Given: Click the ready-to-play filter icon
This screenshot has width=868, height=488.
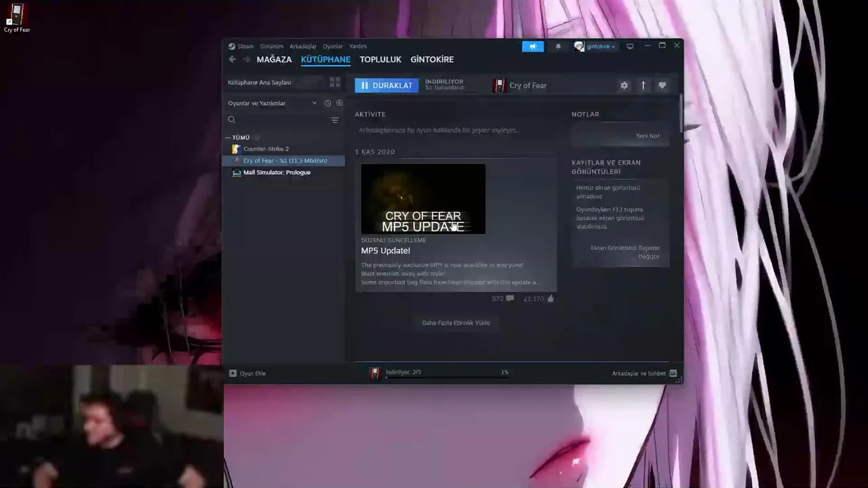Looking at the screenshot, I should (340, 103).
